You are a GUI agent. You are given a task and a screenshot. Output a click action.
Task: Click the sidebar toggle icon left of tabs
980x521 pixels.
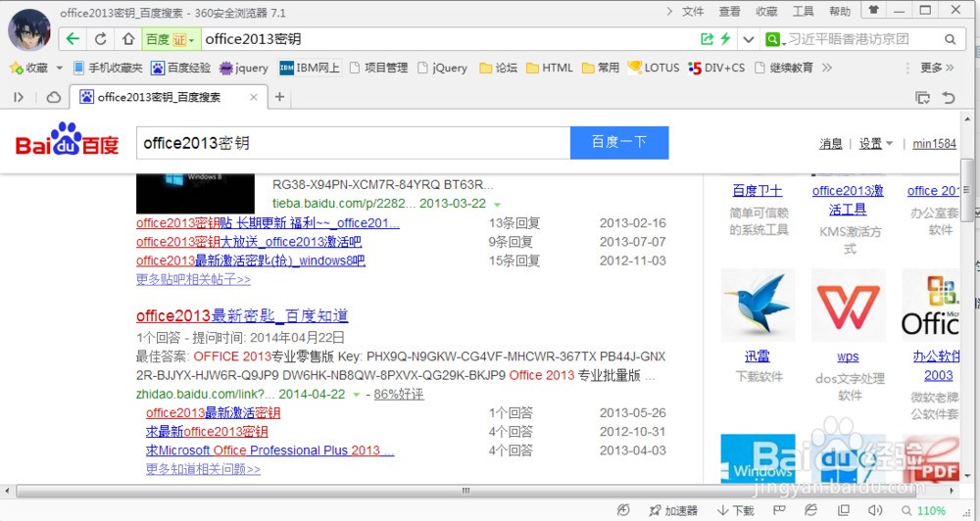click(19, 97)
